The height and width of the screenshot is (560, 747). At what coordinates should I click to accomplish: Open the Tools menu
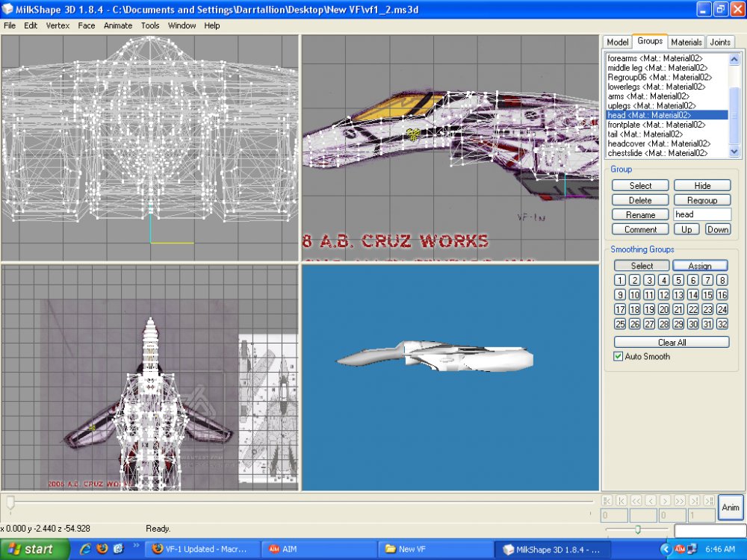(150, 25)
